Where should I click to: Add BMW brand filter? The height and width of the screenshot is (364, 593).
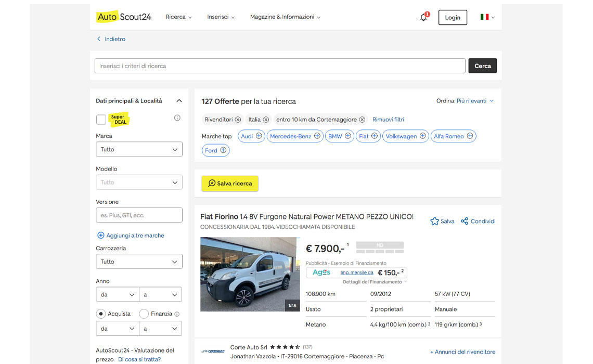pyautogui.click(x=340, y=136)
